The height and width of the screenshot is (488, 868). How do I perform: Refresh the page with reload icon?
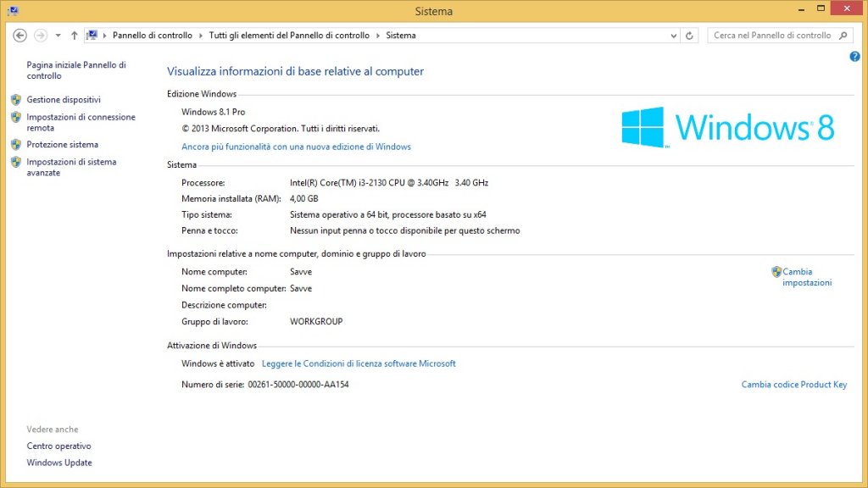coord(689,36)
